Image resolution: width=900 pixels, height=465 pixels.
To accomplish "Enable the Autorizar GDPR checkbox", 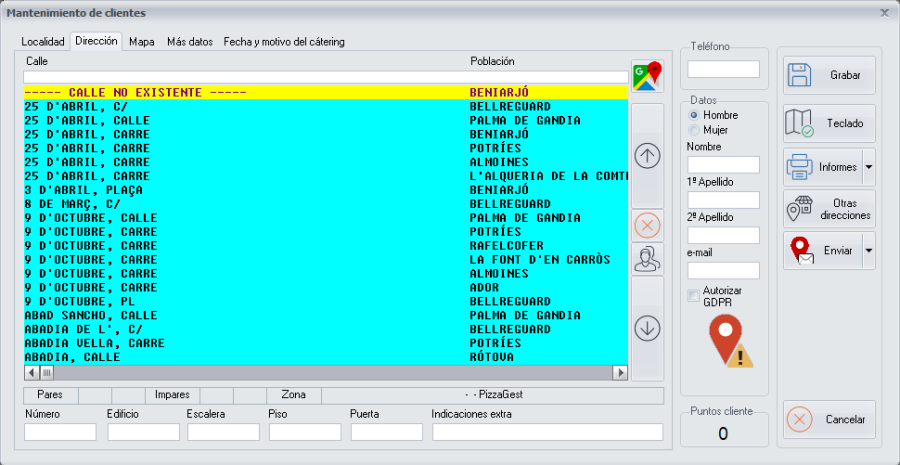I will click(693, 295).
